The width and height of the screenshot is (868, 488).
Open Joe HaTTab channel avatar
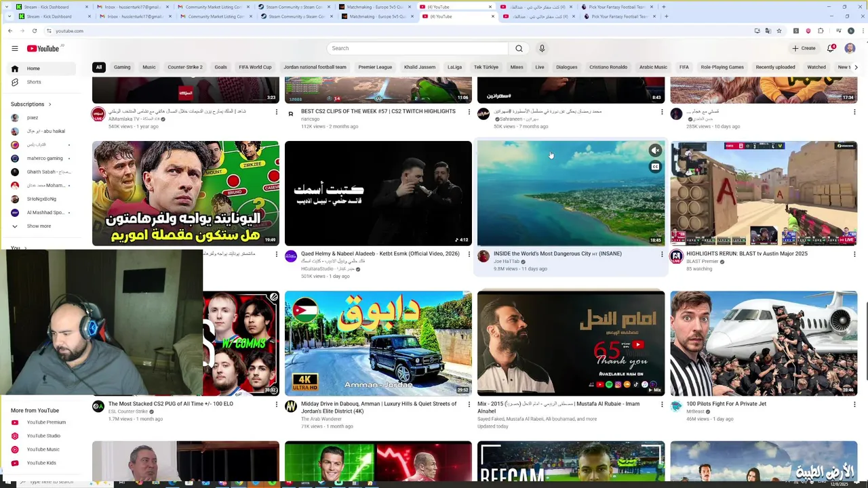pyautogui.click(x=484, y=256)
